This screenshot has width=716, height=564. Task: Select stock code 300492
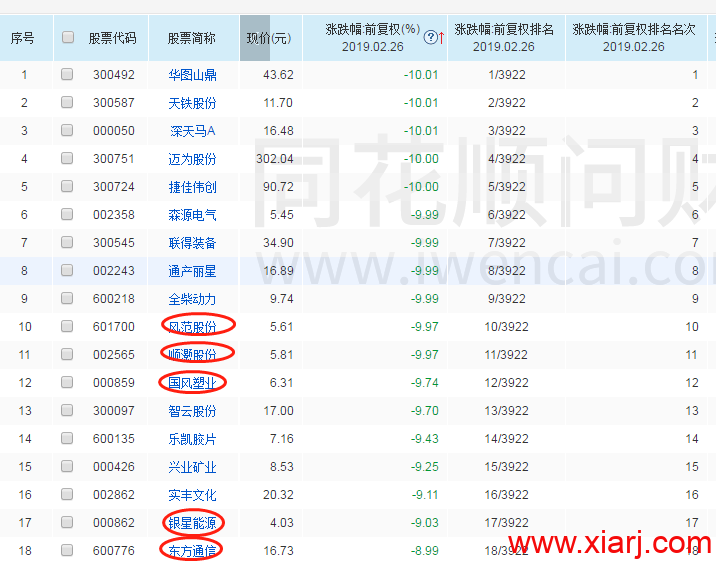(x=114, y=75)
